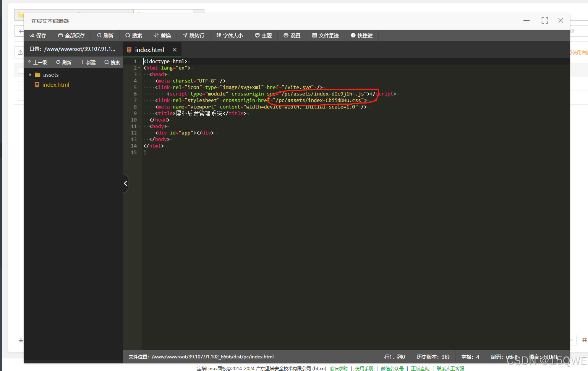Image resolution: width=588 pixels, height=371 pixels.
Task: Click the script src path on line 6
Action: click(x=322, y=94)
